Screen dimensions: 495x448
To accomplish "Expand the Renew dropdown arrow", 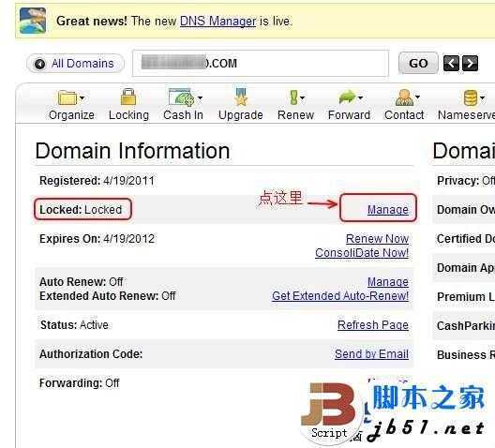I will [302, 97].
